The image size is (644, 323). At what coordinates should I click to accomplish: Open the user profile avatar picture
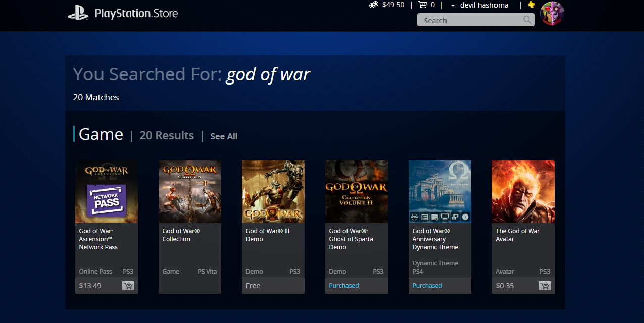click(x=552, y=14)
